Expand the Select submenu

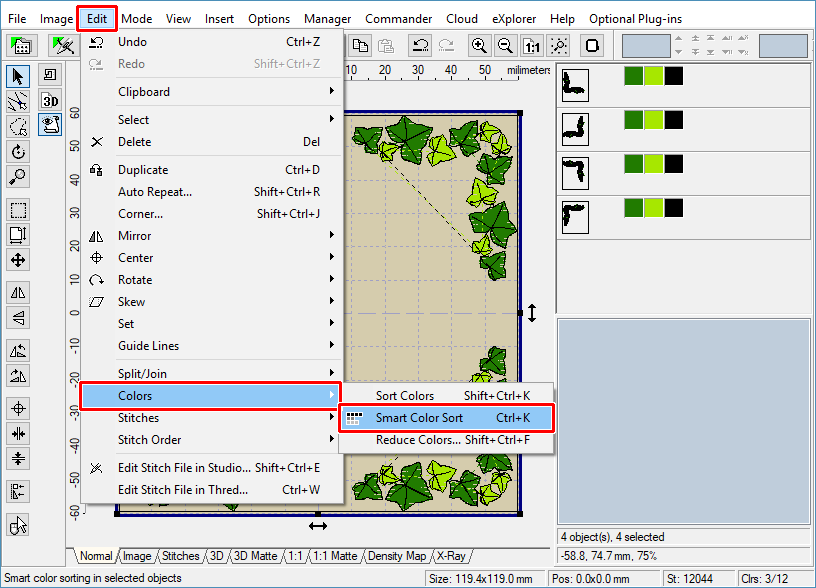coord(212,120)
